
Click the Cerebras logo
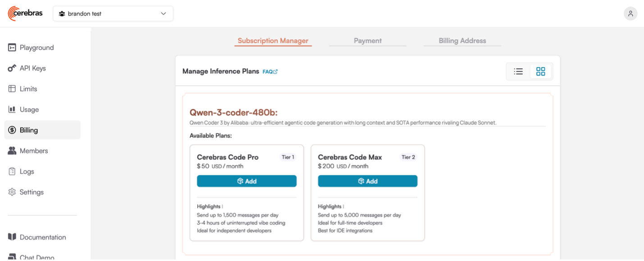tap(25, 13)
